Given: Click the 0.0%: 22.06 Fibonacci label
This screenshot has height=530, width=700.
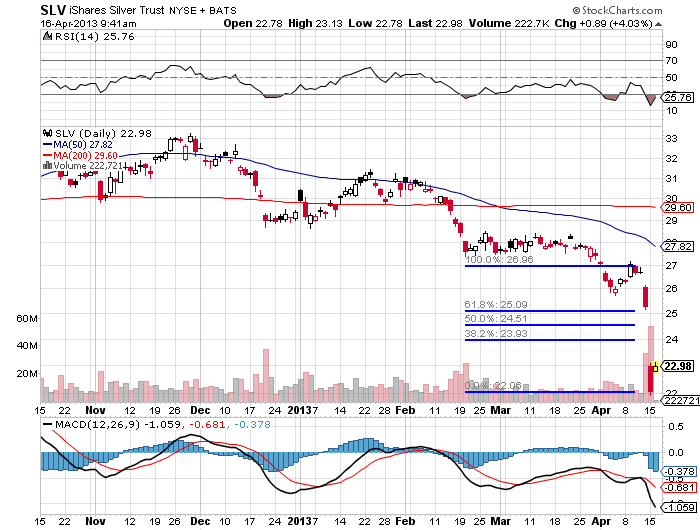Looking at the screenshot, I should click(493, 385).
